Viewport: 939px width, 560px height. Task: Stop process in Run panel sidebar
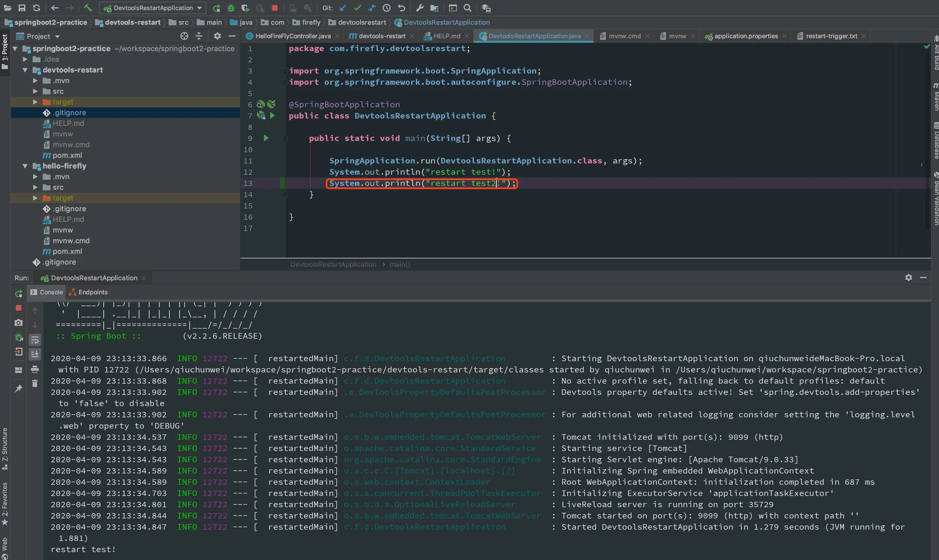coord(19,308)
